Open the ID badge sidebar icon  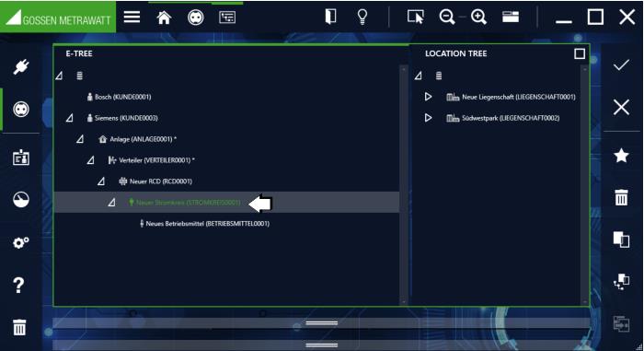tap(20, 158)
